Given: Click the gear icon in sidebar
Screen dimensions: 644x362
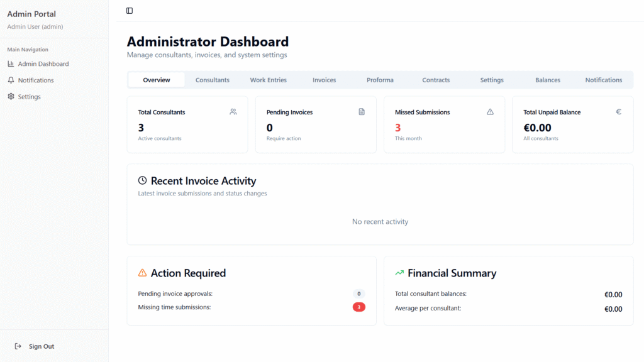Looking at the screenshot, I should coord(11,97).
